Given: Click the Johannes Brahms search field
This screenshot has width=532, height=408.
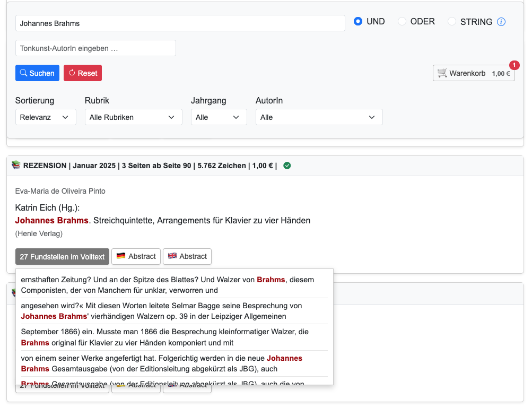Looking at the screenshot, I should (180, 23).
